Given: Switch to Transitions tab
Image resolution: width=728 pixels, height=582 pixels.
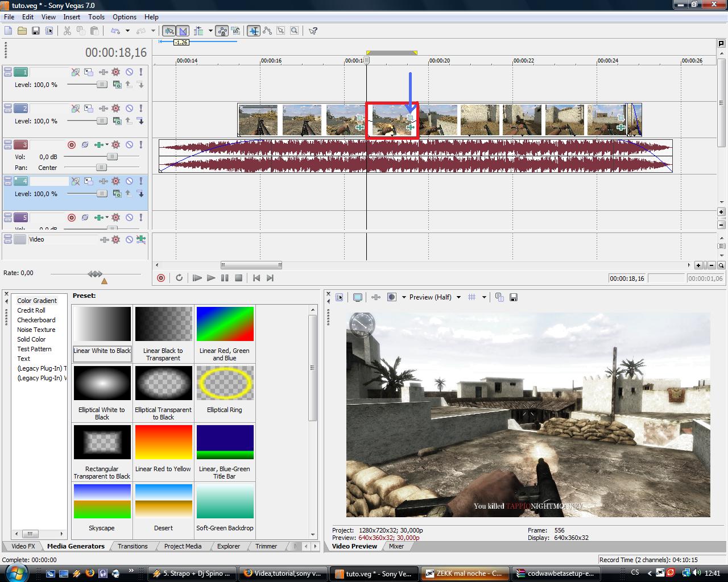Looking at the screenshot, I should point(133,546).
